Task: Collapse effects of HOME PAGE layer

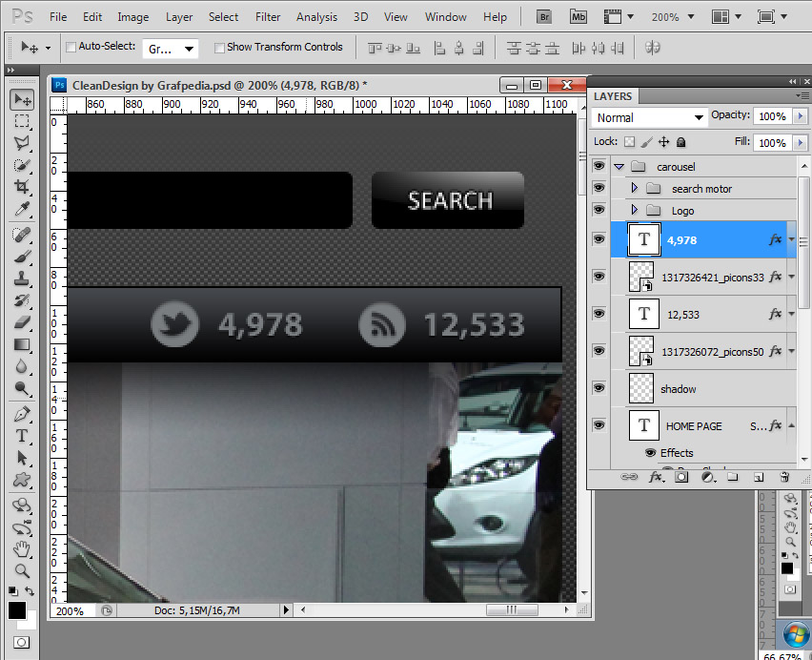Action: [x=791, y=425]
